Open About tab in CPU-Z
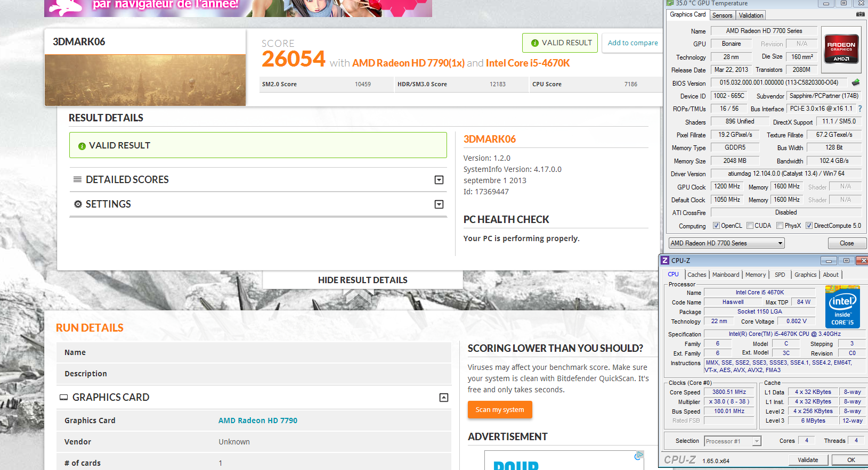 pyautogui.click(x=831, y=275)
